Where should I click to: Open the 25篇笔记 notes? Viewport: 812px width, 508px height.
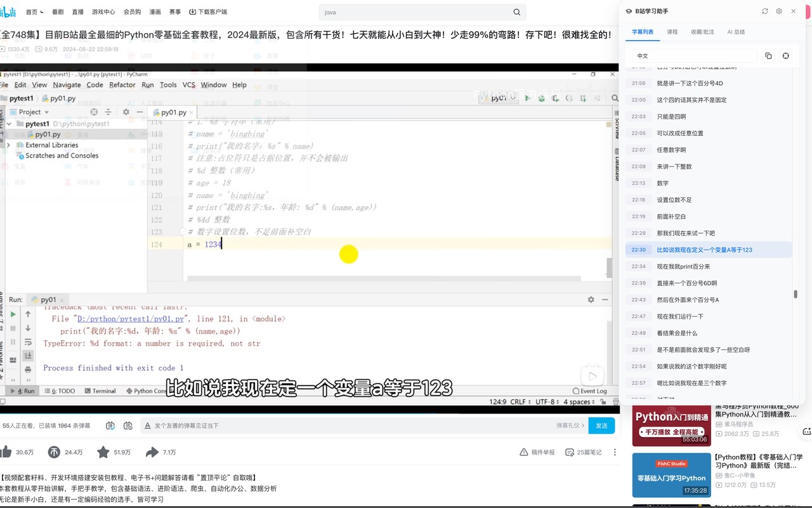(x=584, y=452)
